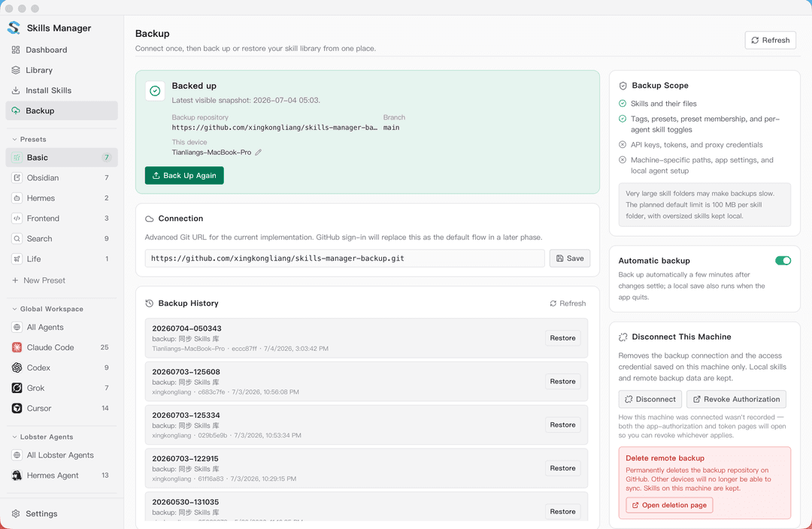The height and width of the screenshot is (529, 812).
Task: Open Install Skills in the sidebar
Action: 62,90
